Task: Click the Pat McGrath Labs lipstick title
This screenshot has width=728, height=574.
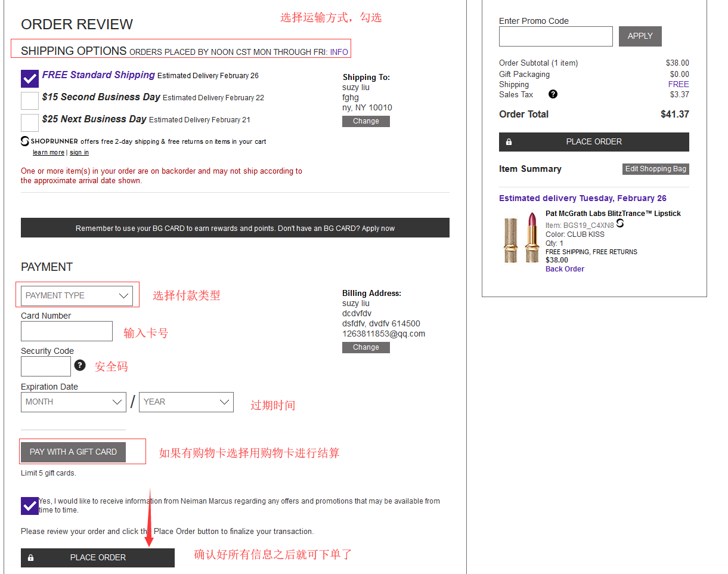Action: point(613,214)
